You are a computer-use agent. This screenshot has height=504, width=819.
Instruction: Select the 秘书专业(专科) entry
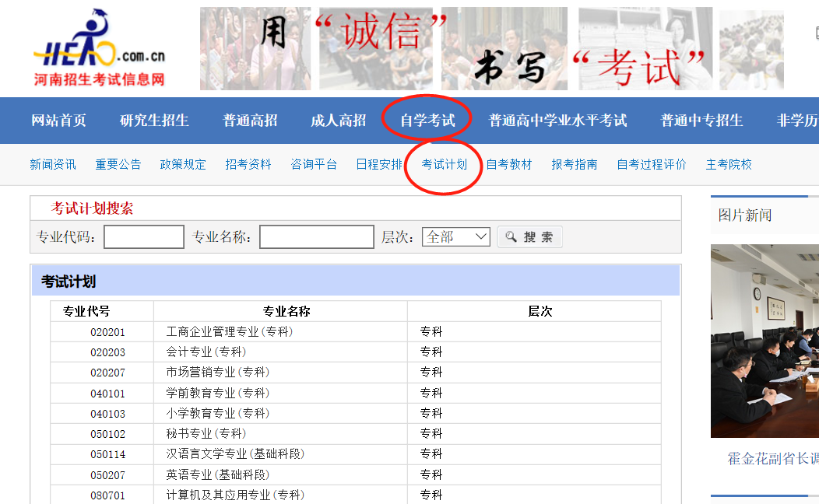pyautogui.click(x=206, y=434)
